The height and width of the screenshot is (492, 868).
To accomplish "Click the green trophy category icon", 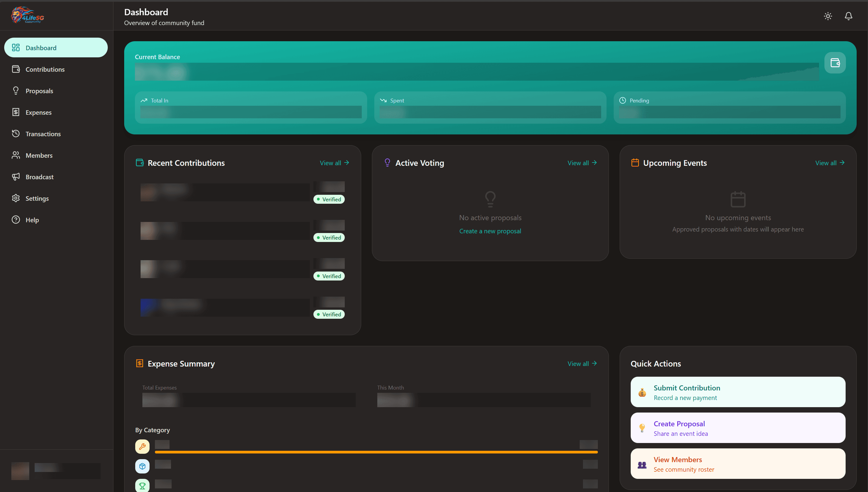I will 142,486.
